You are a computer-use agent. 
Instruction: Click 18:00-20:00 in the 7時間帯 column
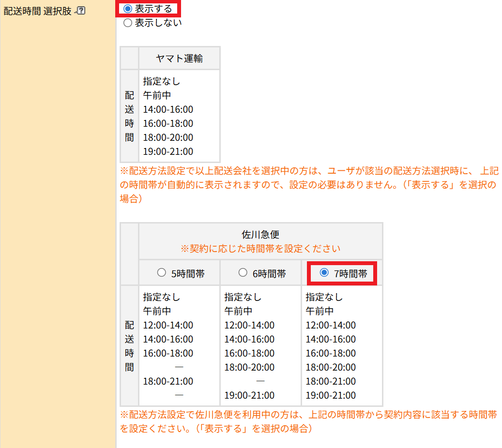click(331, 367)
